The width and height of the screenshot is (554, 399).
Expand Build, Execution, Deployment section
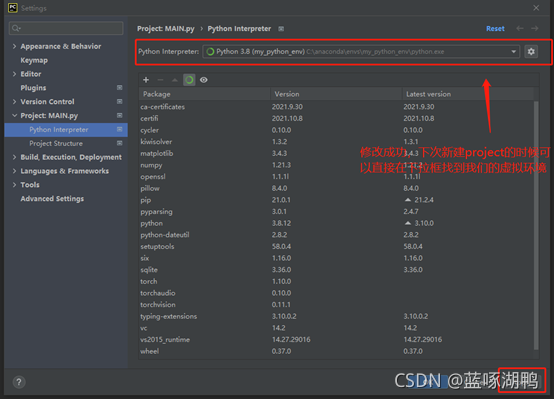click(14, 157)
